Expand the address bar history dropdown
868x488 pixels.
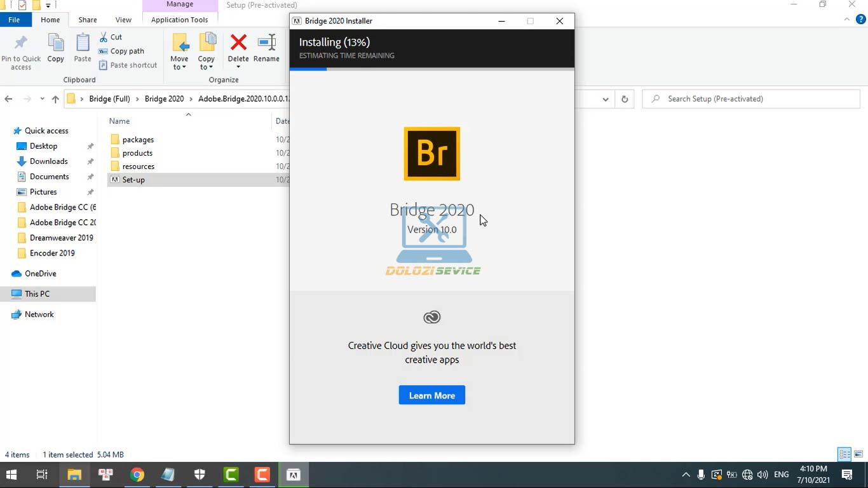(x=606, y=99)
